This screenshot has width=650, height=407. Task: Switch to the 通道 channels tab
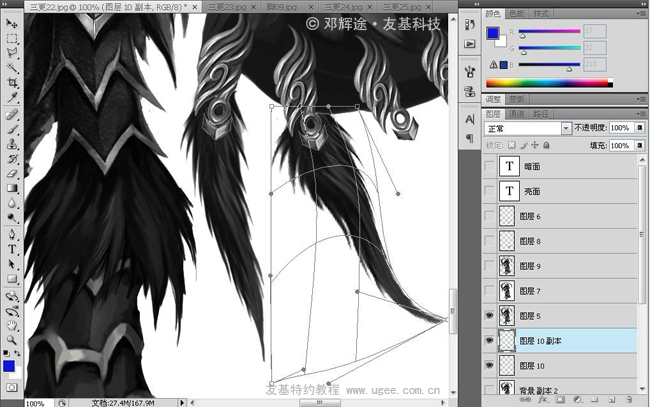(x=517, y=114)
